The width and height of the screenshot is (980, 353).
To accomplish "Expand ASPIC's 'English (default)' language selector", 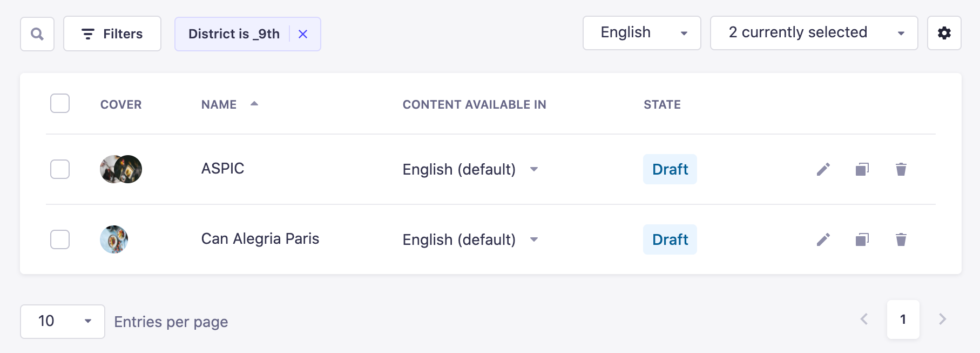I will click(533, 169).
